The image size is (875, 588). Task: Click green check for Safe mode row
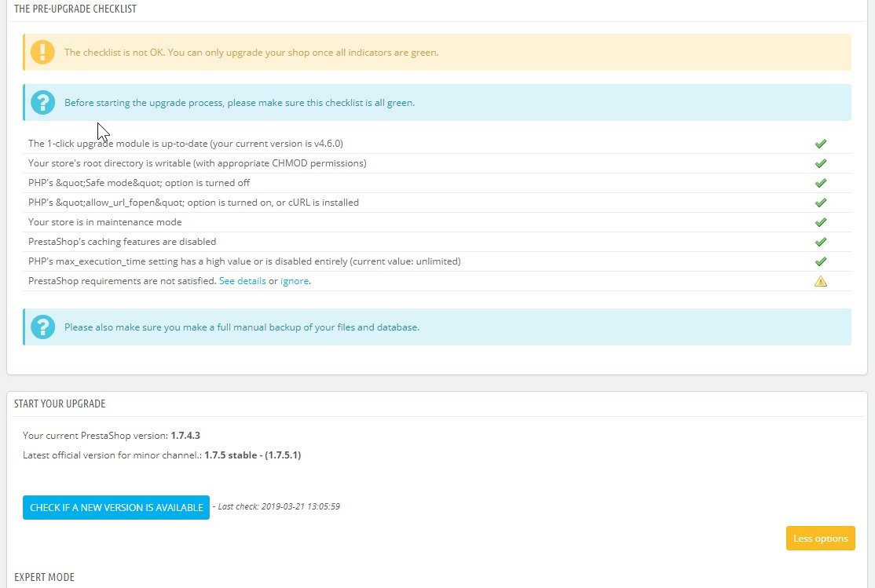820,183
